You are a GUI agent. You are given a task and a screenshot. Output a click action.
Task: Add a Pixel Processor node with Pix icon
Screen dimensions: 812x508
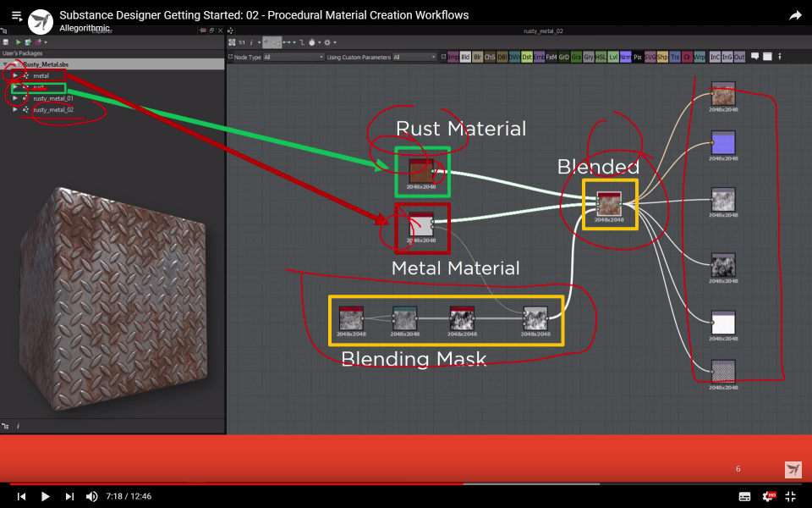638,57
